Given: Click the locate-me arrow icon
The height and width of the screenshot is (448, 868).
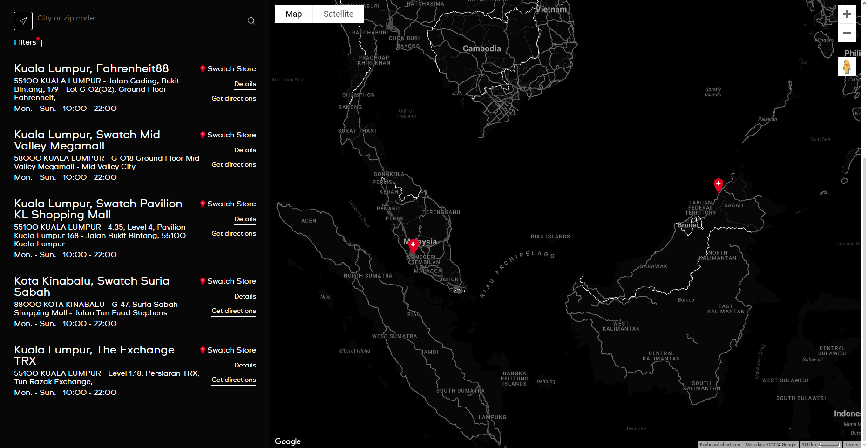Looking at the screenshot, I should coord(23,21).
